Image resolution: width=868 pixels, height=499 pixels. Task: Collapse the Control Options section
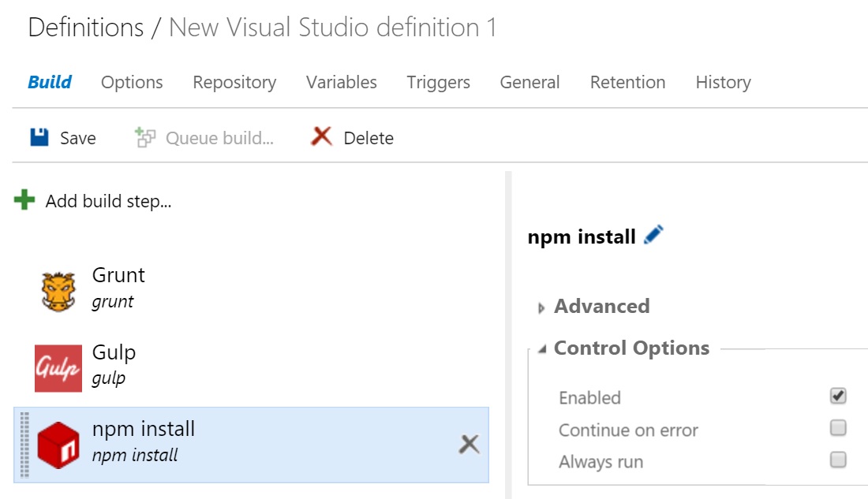[543, 349]
